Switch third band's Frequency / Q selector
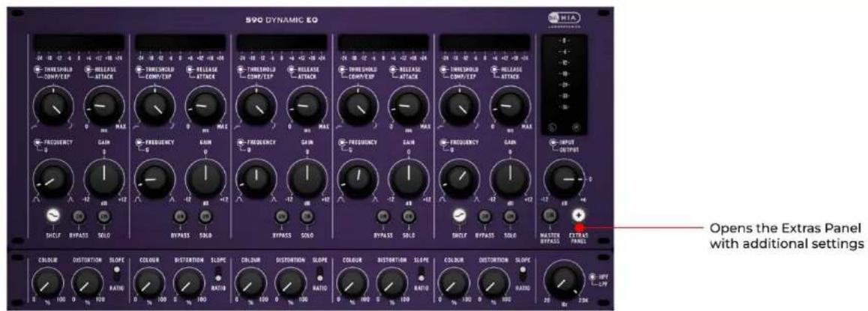This screenshot has width=868, height=311. (x=241, y=143)
